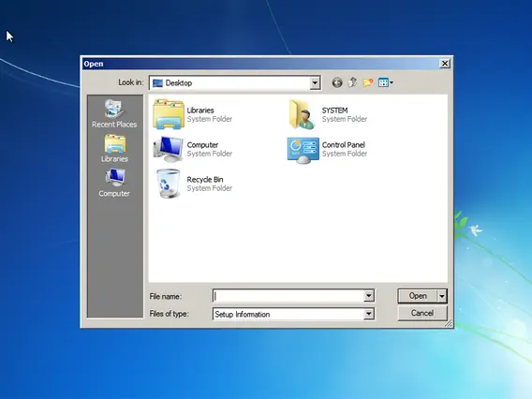Click the Setup Information file type box

pos(288,314)
